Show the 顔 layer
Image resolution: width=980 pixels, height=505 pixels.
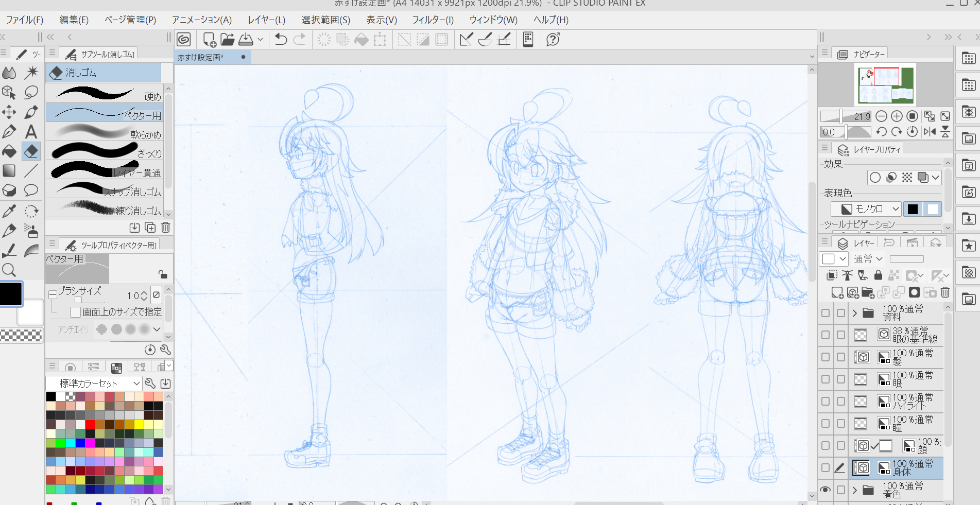826,446
